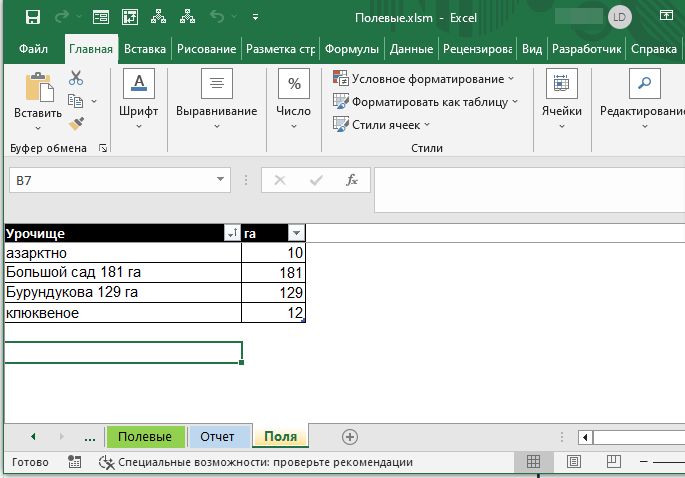Switch to the Вставка tab
This screenshot has width=685, height=478.
tap(145, 49)
